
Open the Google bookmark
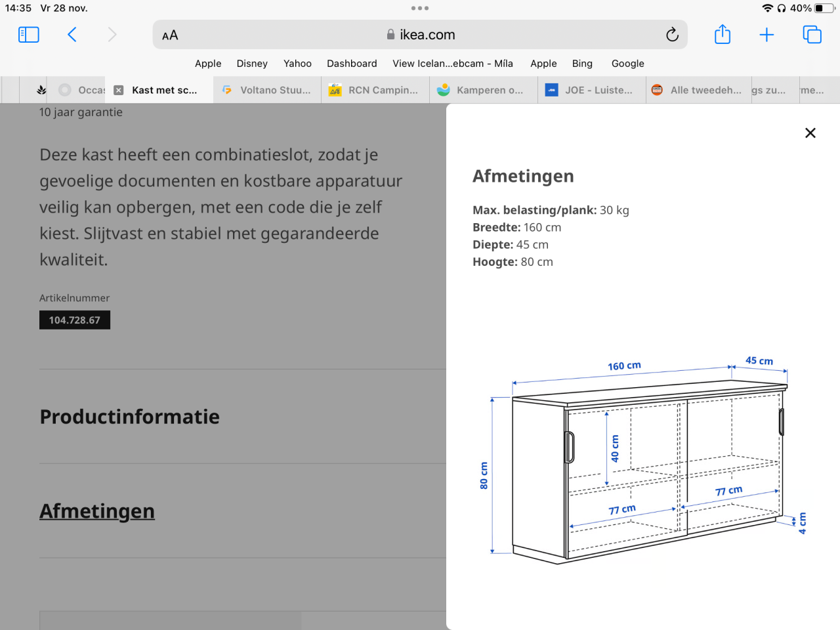click(x=627, y=64)
